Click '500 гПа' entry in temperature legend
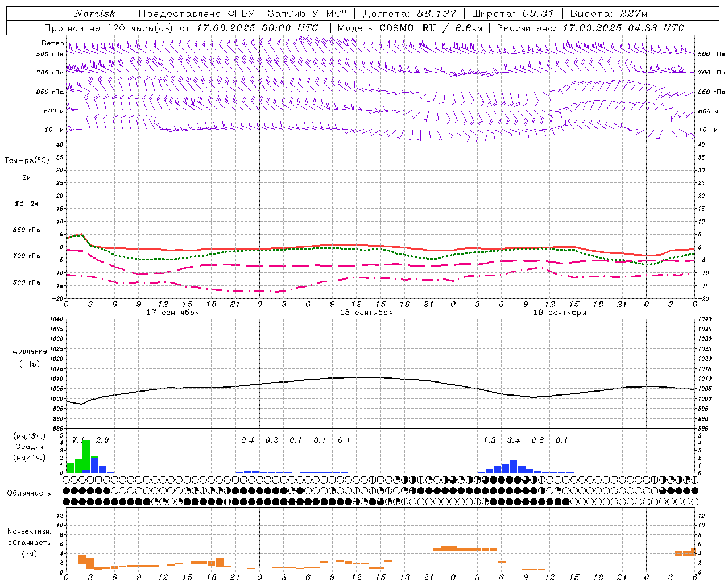728x582 pixels. tap(27, 282)
